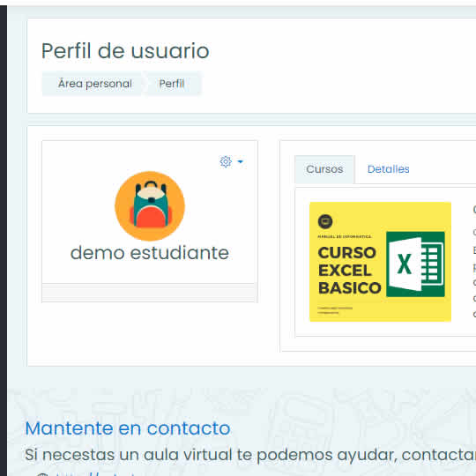476x476 pixels.
Task: Click the Perfil breadcrumb item
Action: click(172, 84)
